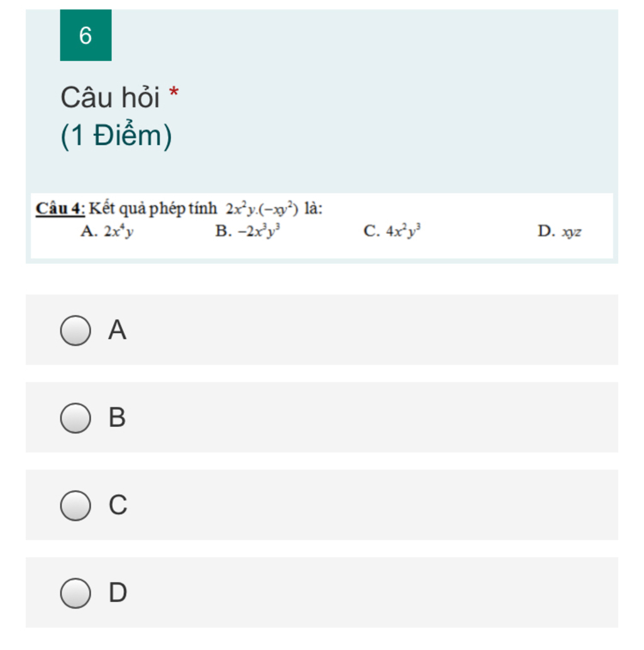Click the green question number 6 badge
The image size is (644, 650).
coord(86,35)
